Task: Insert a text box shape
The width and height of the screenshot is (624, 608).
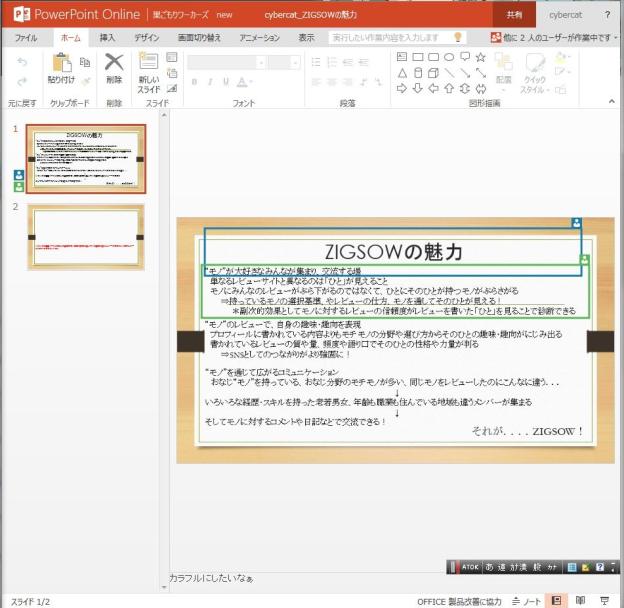Action: click(x=402, y=57)
